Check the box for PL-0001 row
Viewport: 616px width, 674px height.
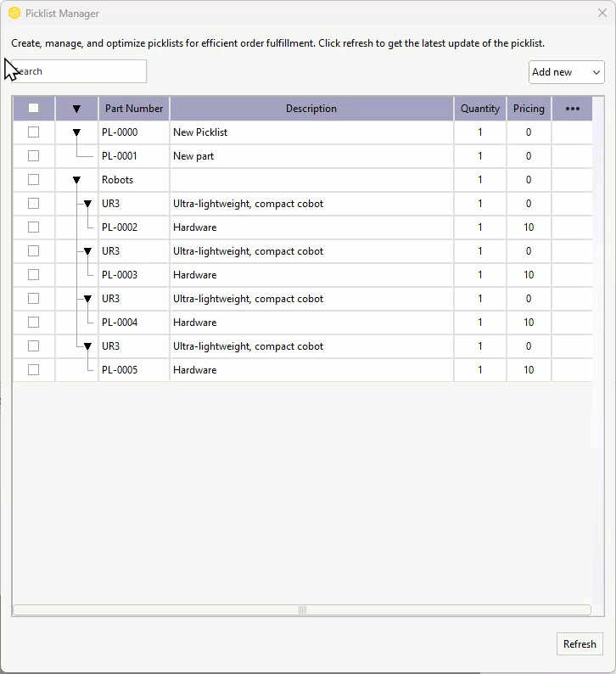[x=33, y=155]
